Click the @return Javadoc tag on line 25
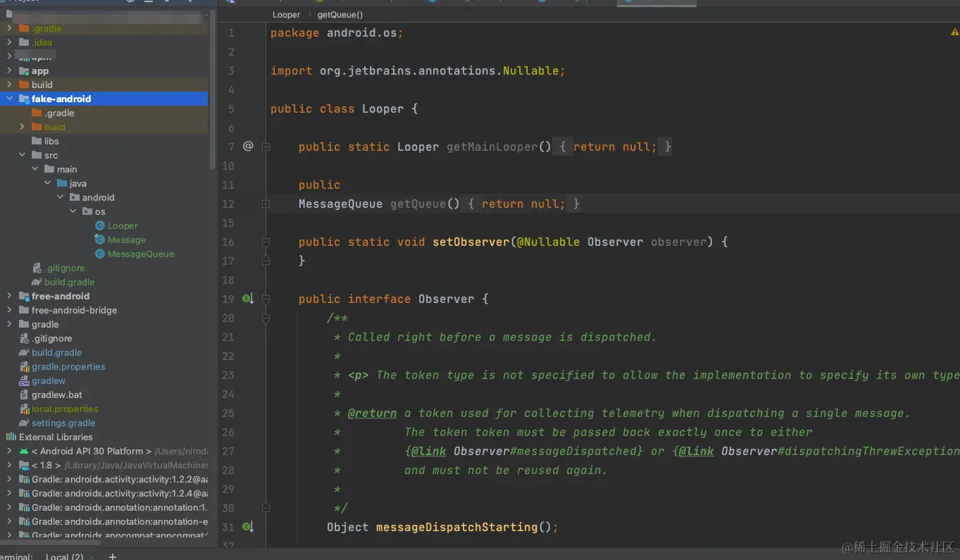The width and height of the screenshot is (960, 560). pos(372,413)
